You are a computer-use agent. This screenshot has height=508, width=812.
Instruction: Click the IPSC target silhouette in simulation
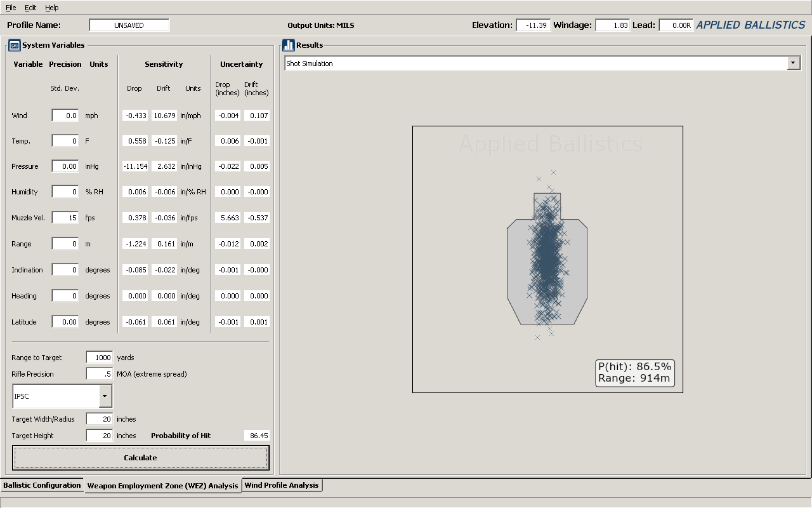point(547,259)
